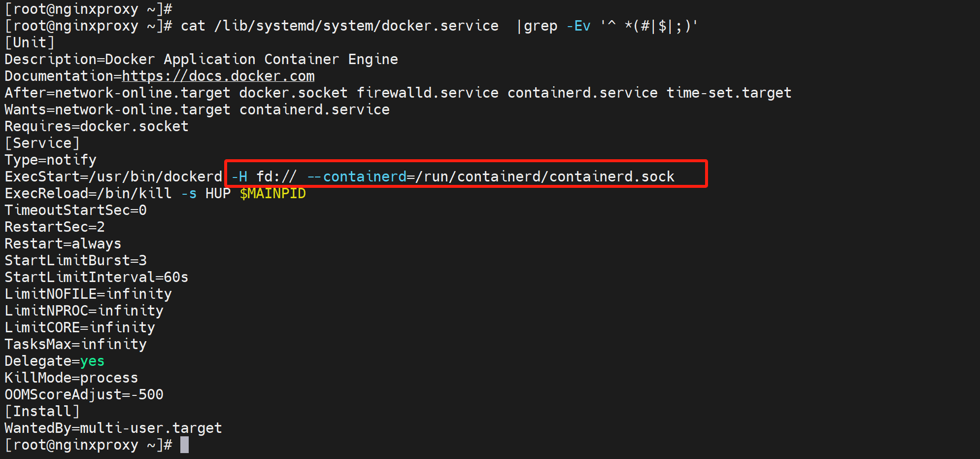Click the terminal cursor block at the last prompt
This screenshot has width=980, height=459.
[184, 445]
